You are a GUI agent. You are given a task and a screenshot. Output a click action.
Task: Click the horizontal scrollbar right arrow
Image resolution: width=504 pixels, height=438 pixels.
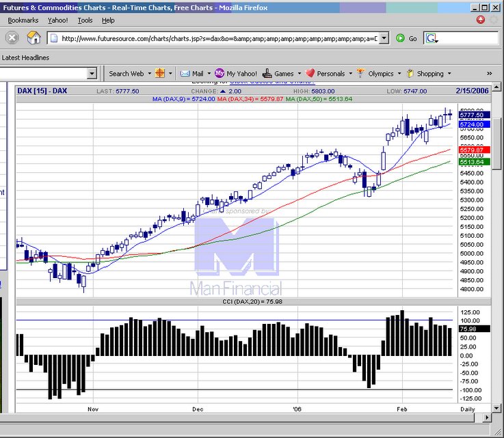(487, 418)
